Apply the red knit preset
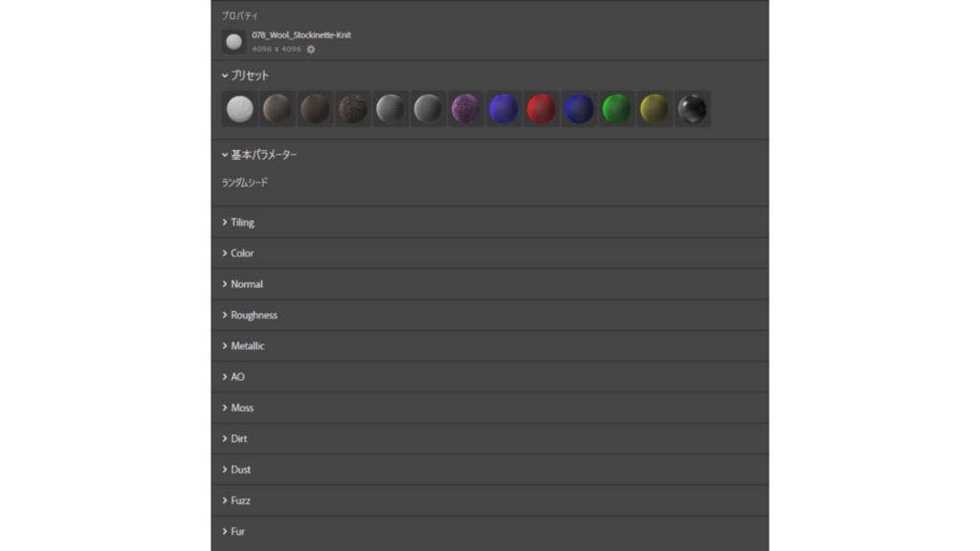 pyautogui.click(x=542, y=109)
